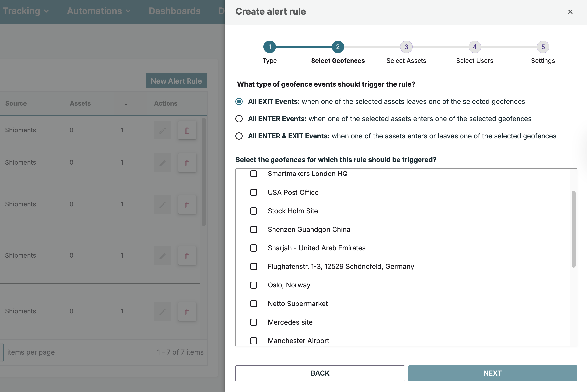Enable the Netto Supermarket geofence checkbox
This screenshot has width=587, height=392.
(253, 304)
